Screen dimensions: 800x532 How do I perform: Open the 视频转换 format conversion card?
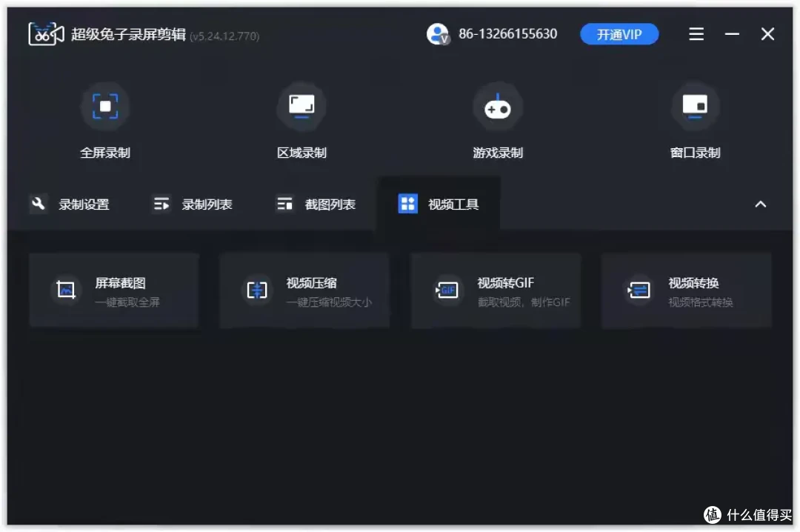point(687,290)
